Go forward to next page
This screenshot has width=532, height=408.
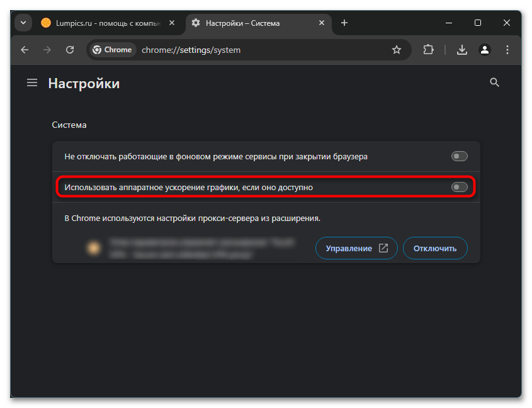click(x=47, y=50)
